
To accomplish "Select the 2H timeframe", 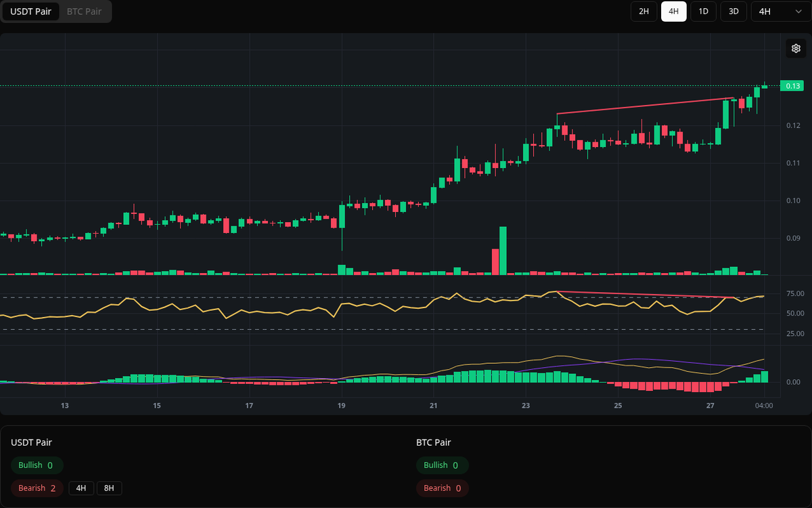I will [644, 12].
